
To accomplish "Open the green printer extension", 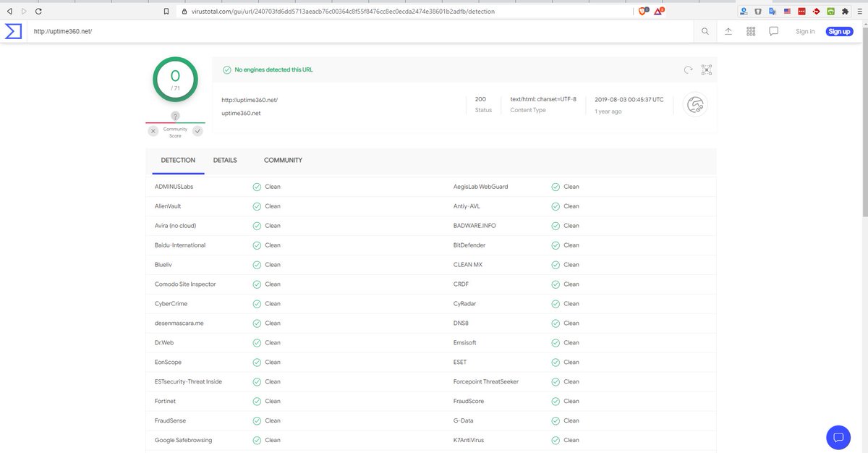I will tap(831, 12).
